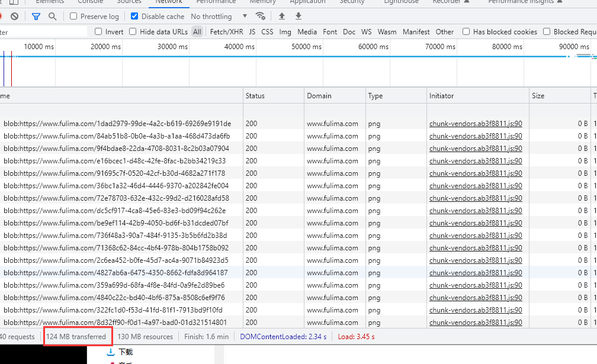
Task: Open chunk-vendors initiator link for blob 8d32ff90
Action: point(476,323)
